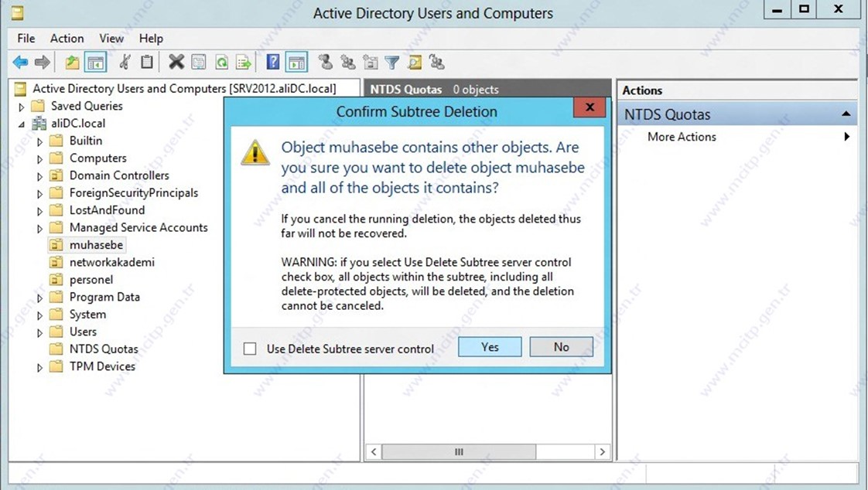Select the Saved Queries tree item

coord(87,106)
